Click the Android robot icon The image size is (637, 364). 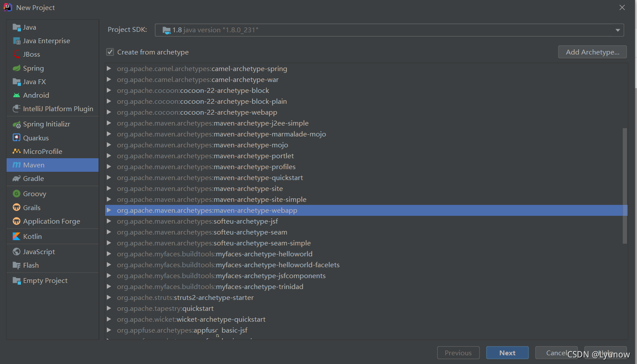coord(17,95)
